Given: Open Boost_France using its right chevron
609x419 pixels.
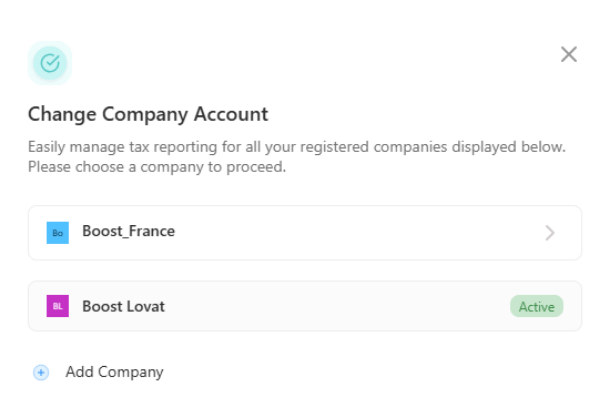Looking at the screenshot, I should (550, 233).
